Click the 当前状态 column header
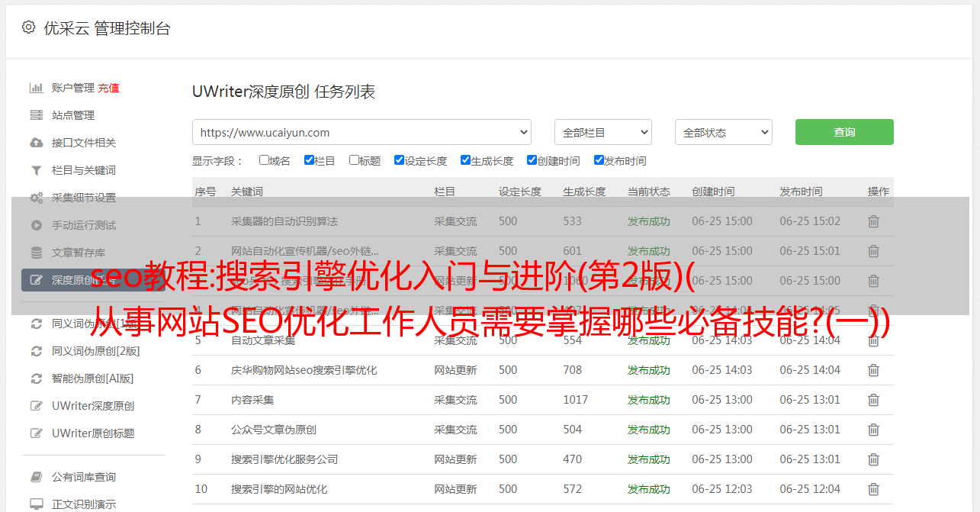This screenshot has height=512, width=980. click(x=649, y=192)
